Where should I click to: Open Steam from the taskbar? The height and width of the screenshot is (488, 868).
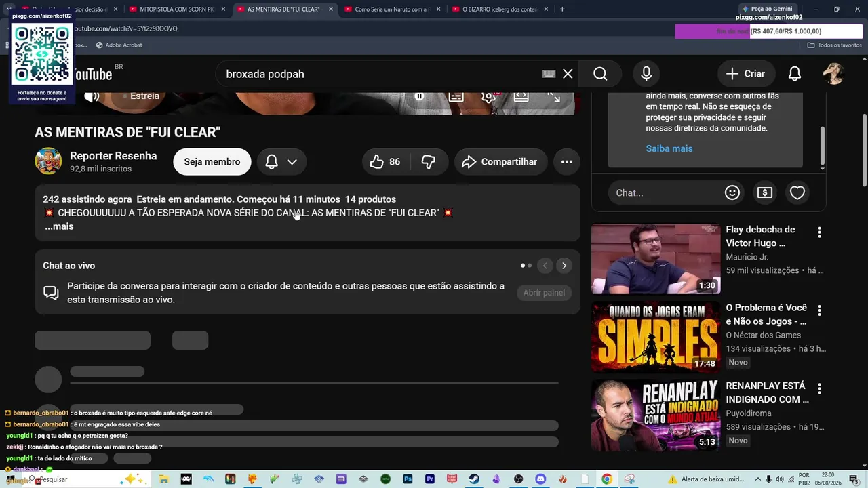pyautogui.click(x=474, y=479)
